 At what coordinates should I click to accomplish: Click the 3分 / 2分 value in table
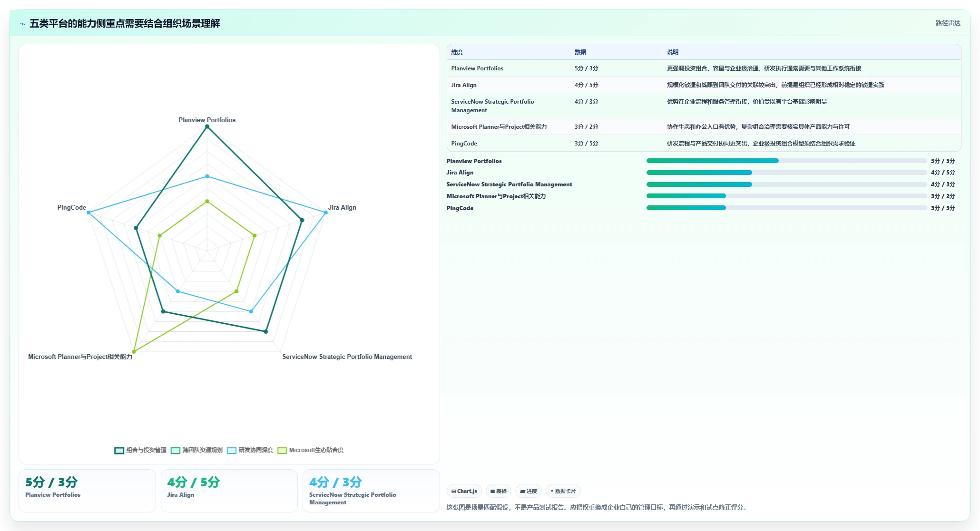(x=586, y=127)
